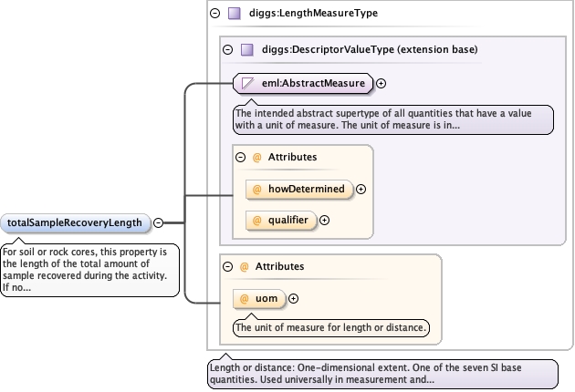The height and width of the screenshot is (392, 575).
Task: Expand the uom attribute
Action: [x=293, y=298]
